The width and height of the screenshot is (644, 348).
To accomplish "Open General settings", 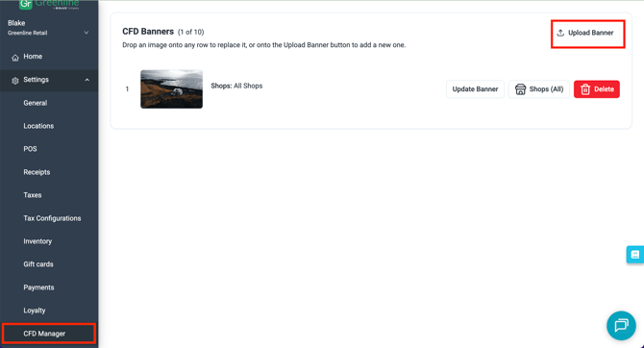I will 36,103.
